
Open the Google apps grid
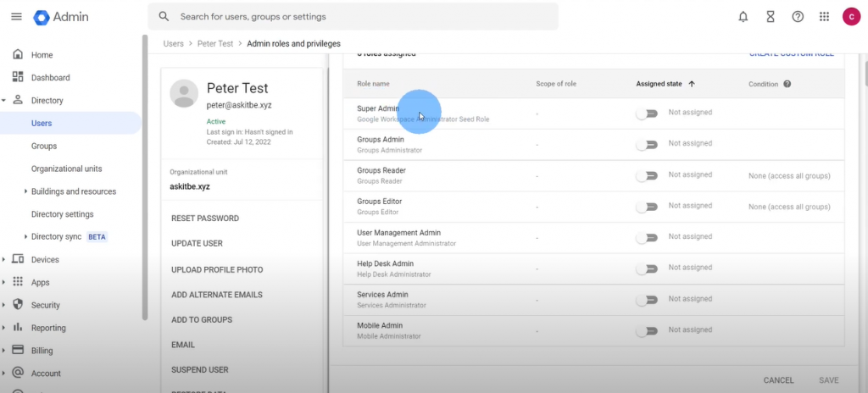[x=824, y=17]
